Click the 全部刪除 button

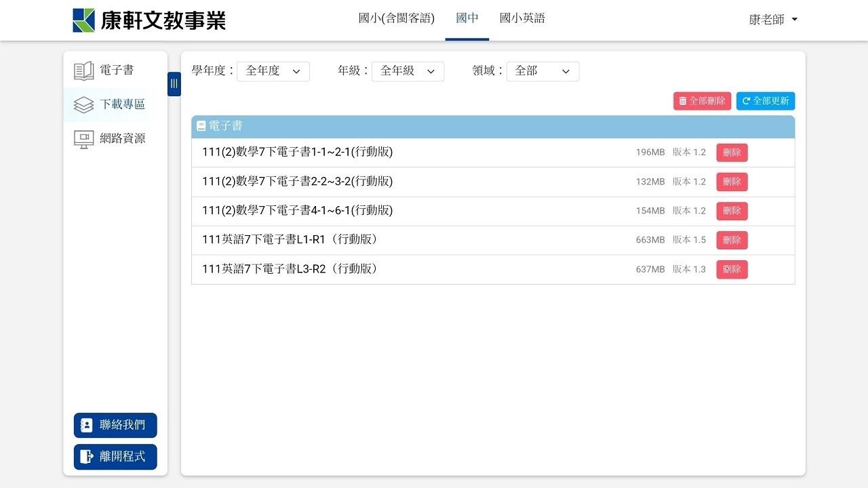coord(702,101)
